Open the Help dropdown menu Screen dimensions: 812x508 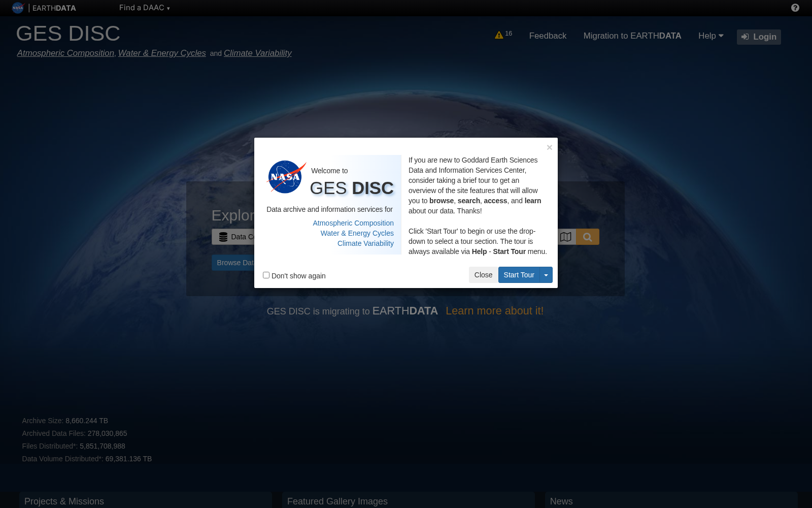click(711, 36)
